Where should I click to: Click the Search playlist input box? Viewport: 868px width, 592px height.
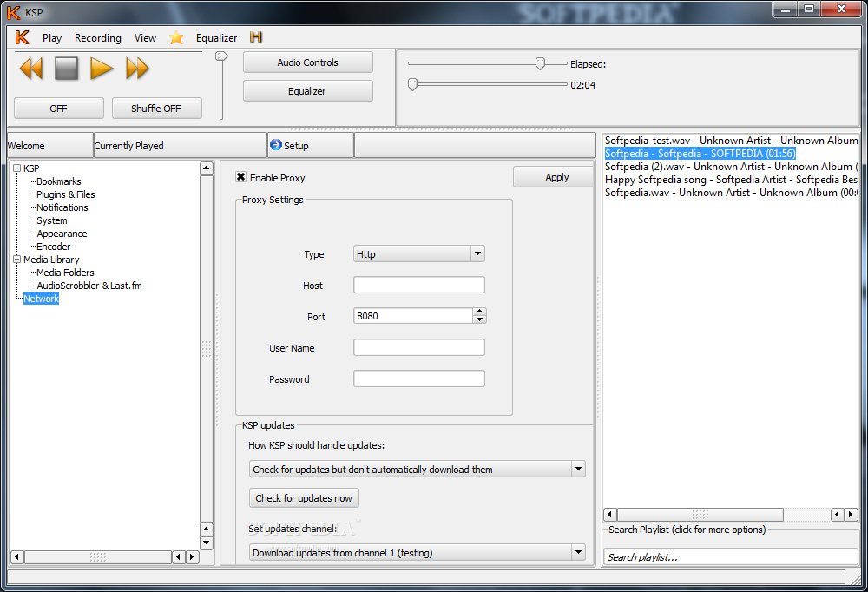coord(731,556)
